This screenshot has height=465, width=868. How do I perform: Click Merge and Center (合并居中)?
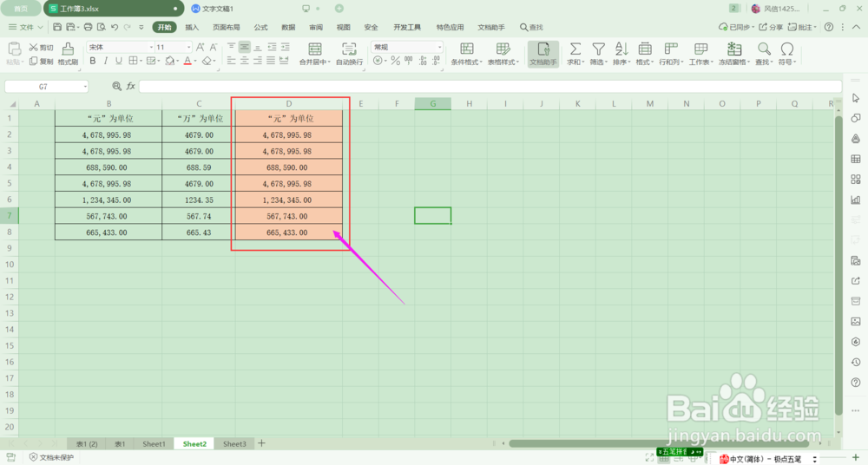click(x=315, y=54)
